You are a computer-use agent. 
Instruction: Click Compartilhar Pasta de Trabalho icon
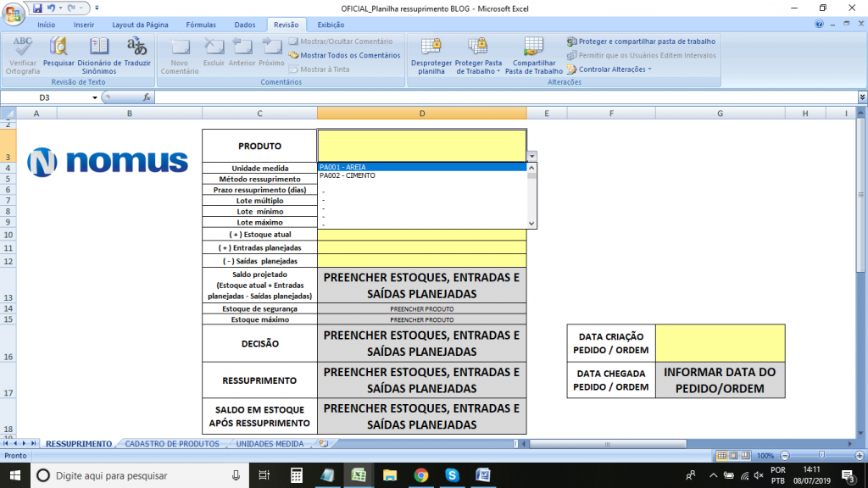[534, 47]
